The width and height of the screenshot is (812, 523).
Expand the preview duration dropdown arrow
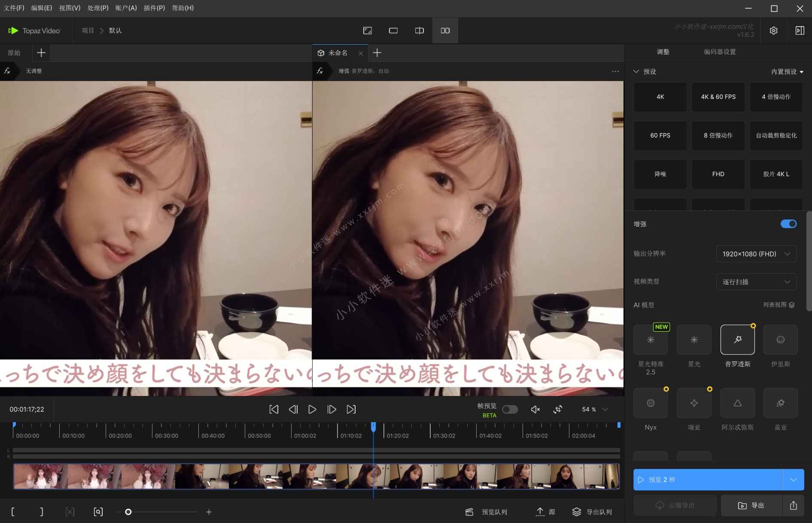point(793,480)
